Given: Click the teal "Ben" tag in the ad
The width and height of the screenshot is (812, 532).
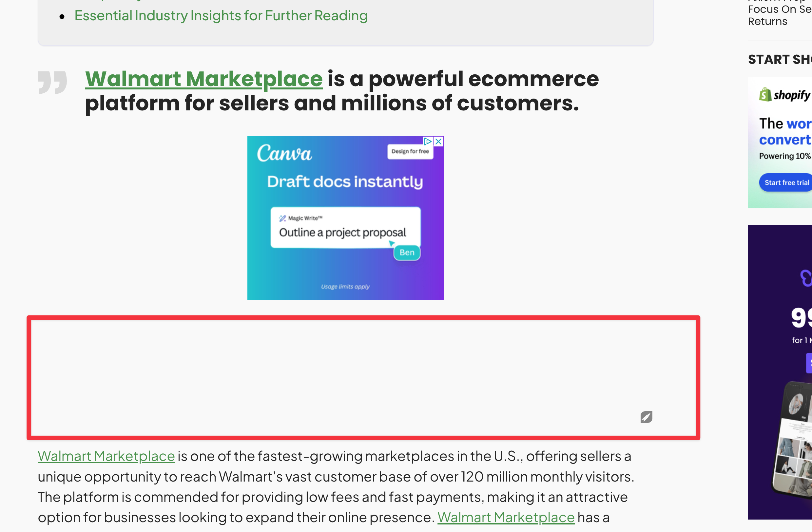Looking at the screenshot, I should coord(407,253).
